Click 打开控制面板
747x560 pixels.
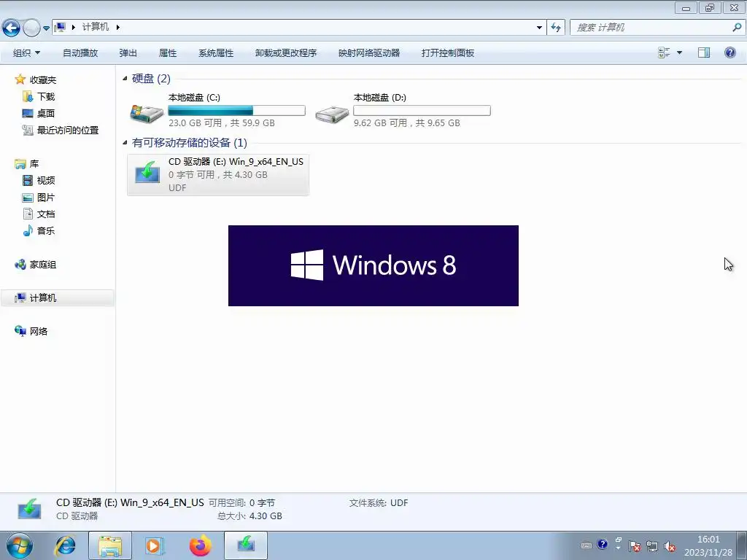click(x=448, y=52)
